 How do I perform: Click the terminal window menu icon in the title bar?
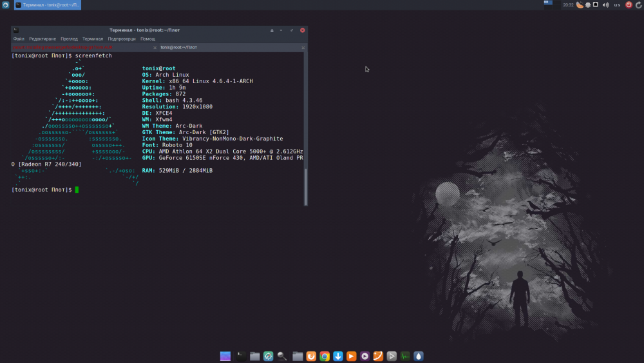point(16,30)
